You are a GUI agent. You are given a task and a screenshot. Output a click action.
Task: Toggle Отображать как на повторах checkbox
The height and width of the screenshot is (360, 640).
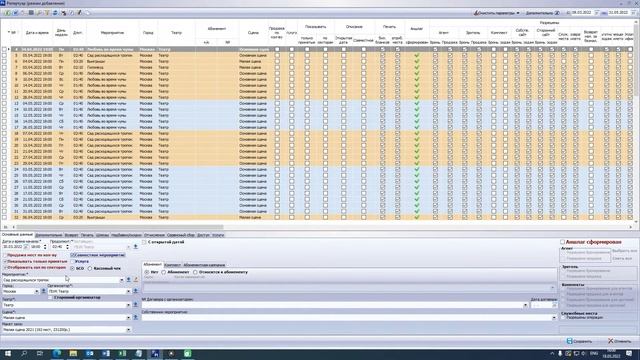5,268
